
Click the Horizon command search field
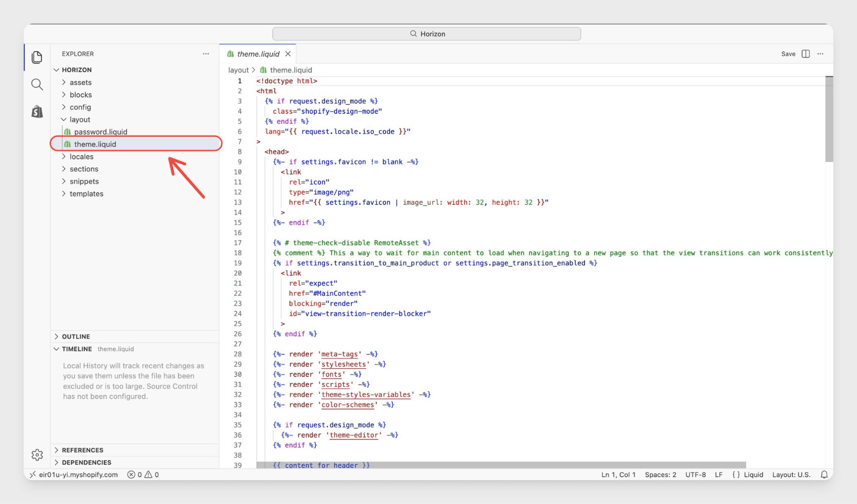tap(426, 34)
